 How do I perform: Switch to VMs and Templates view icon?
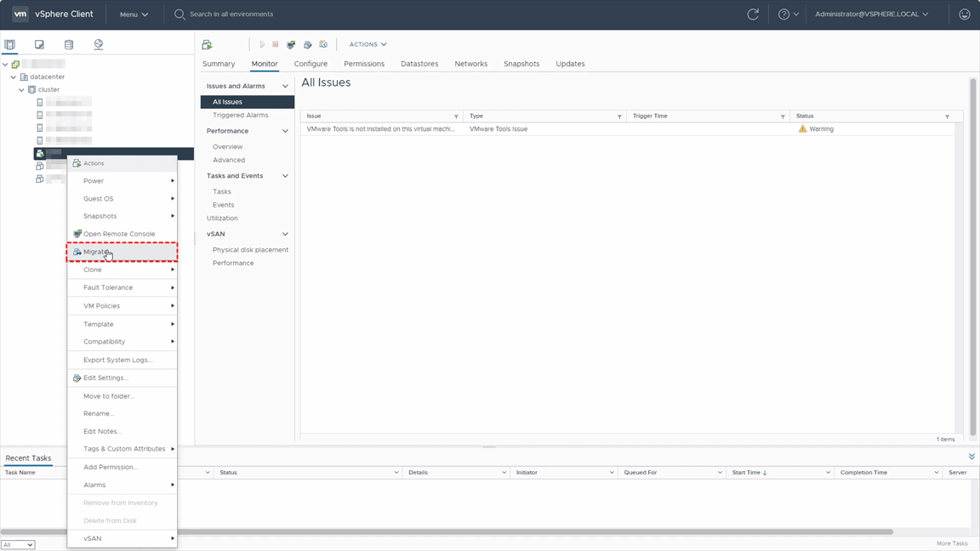(x=39, y=44)
